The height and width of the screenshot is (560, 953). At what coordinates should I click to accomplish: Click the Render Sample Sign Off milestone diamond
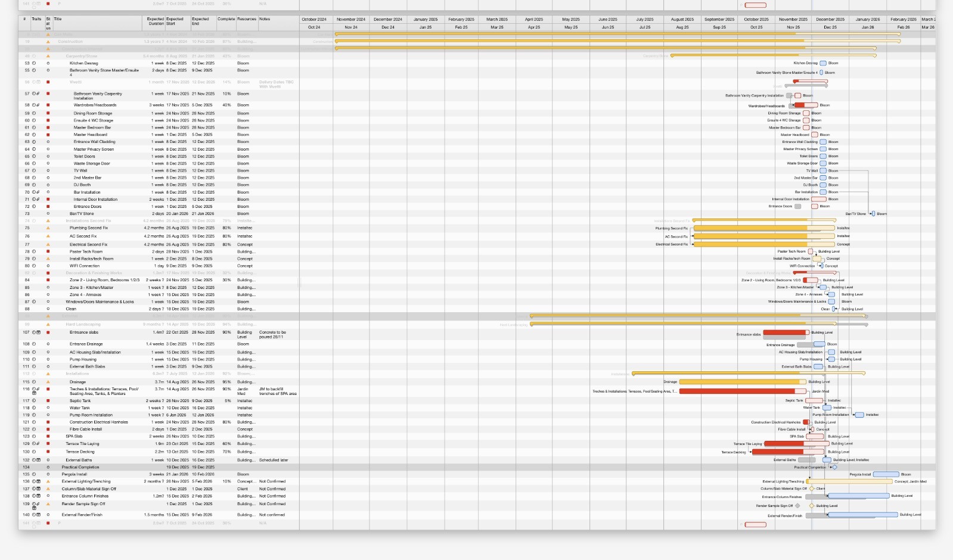coord(797,506)
